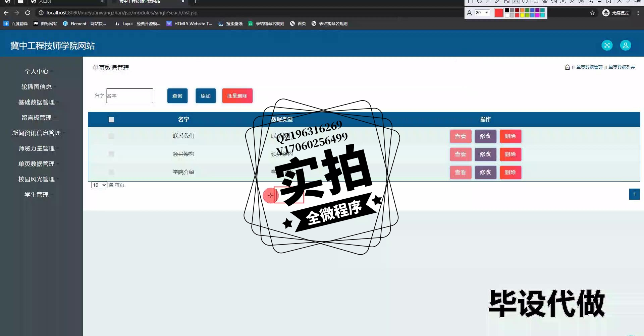644x336 pixels.
Task: Pick the yellow color swatch
Action: (x=522, y=15)
